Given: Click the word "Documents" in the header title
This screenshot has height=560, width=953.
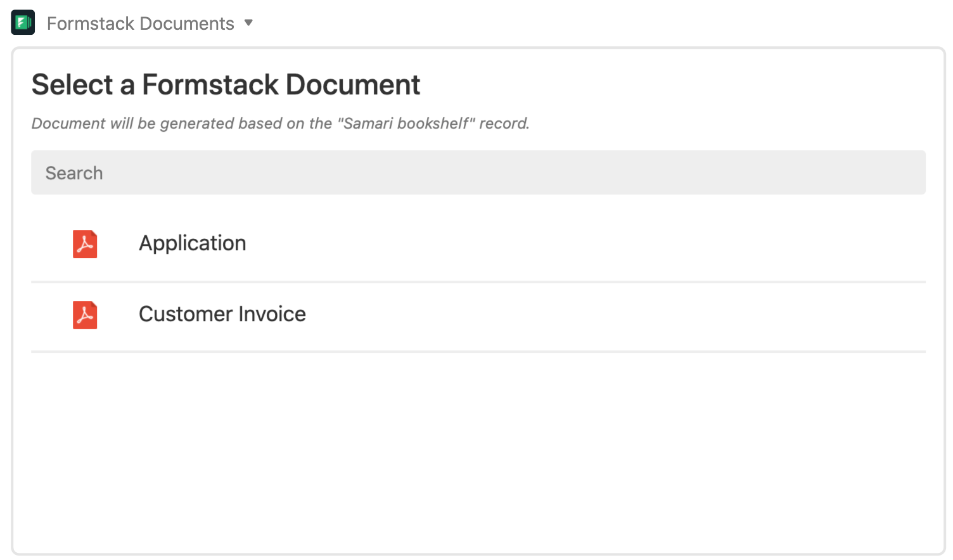Looking at the screenshot, I should pos(187,23).
